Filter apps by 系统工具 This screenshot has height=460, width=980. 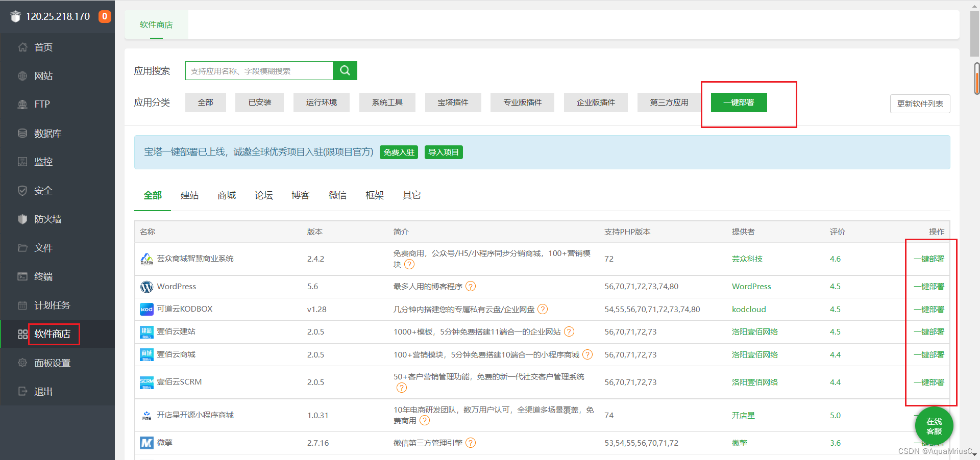387,103
